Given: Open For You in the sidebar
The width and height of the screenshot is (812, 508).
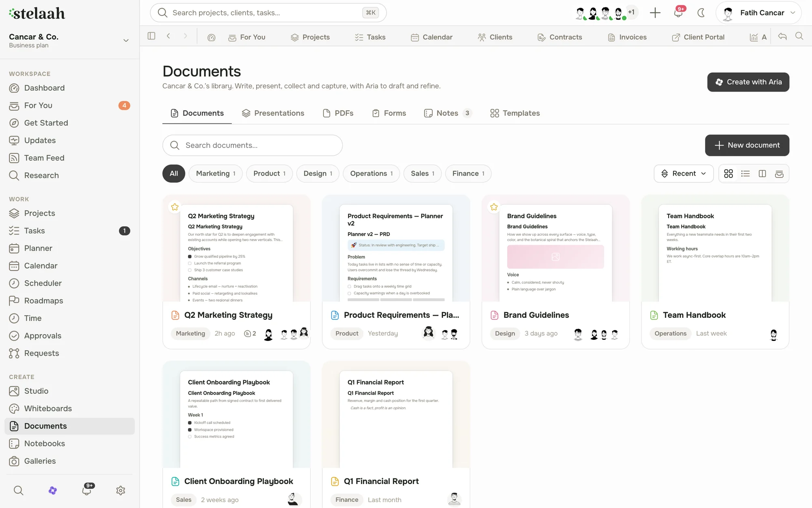Looking at the screenshot, I should click(69, 105).
